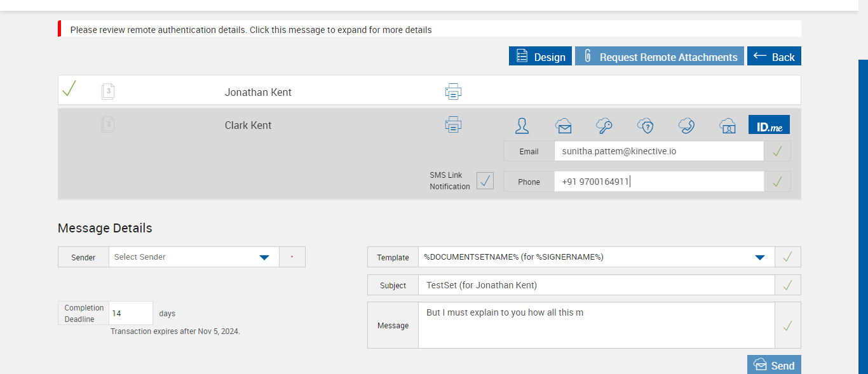868x374 pixels.
Task: Pick the cloud phone authentication icon
Action: click(x=686, y=125)
